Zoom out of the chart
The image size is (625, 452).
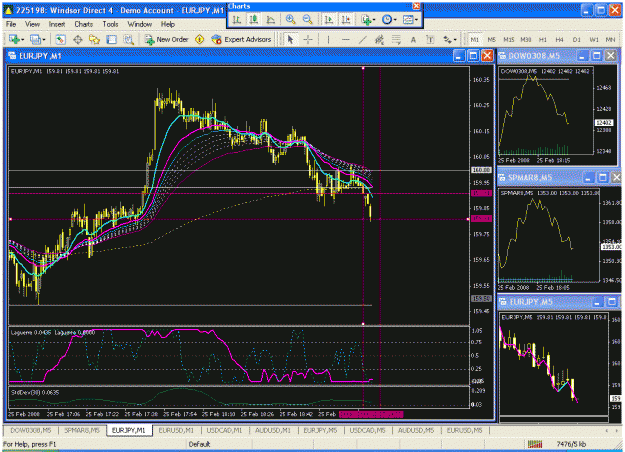coord(307,20)
